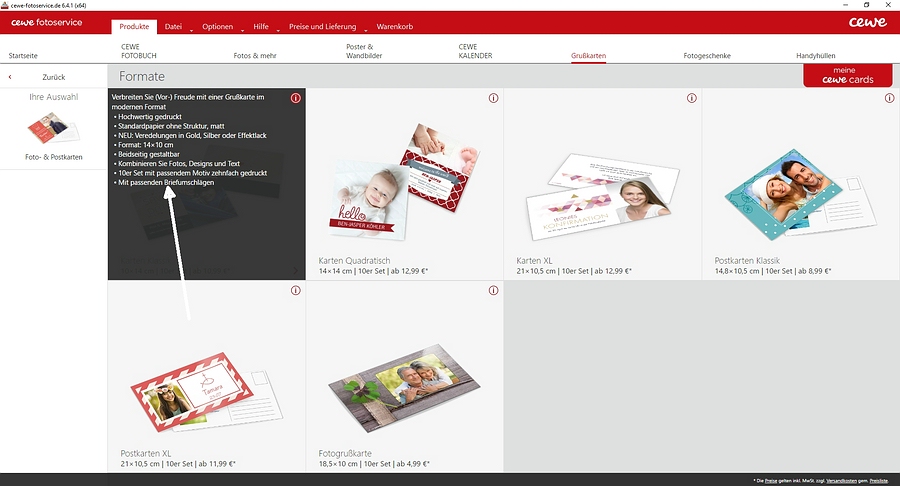Select the Fotogrußkarte product image

pos(405,388)
